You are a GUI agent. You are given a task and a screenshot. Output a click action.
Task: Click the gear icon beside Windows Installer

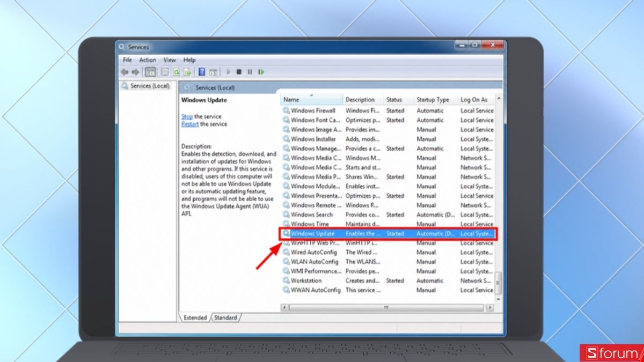pos(287,139)
